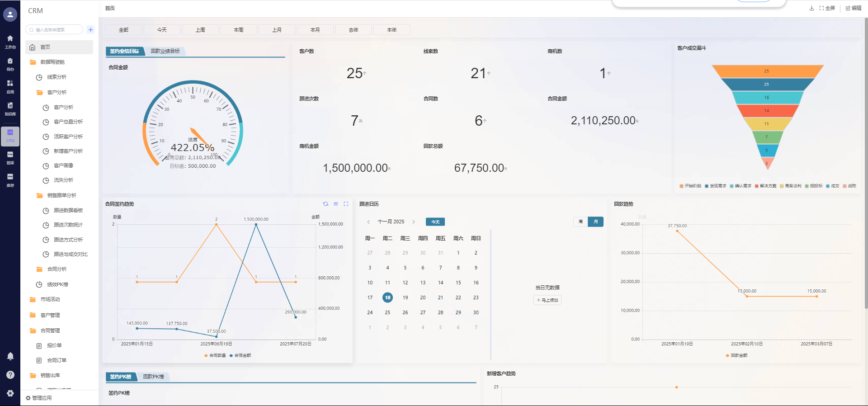Open the 待办 to-do icon

click(x=10, y=64)
